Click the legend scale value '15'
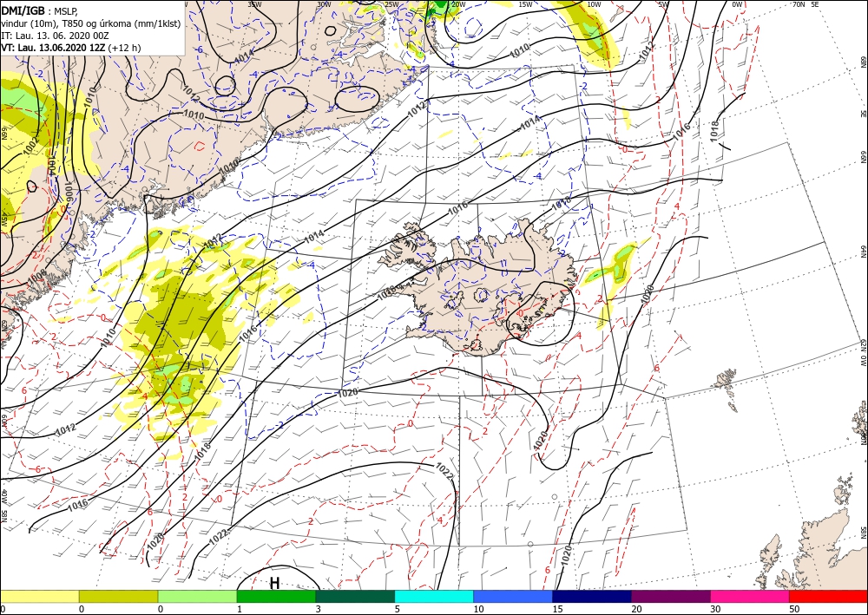The image size is (868, 615). click(x=557, y=609)
